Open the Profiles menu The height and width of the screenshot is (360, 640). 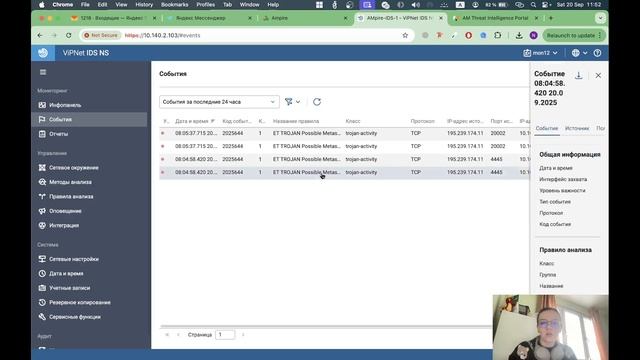pyautogui.click(x=205, y=5)
